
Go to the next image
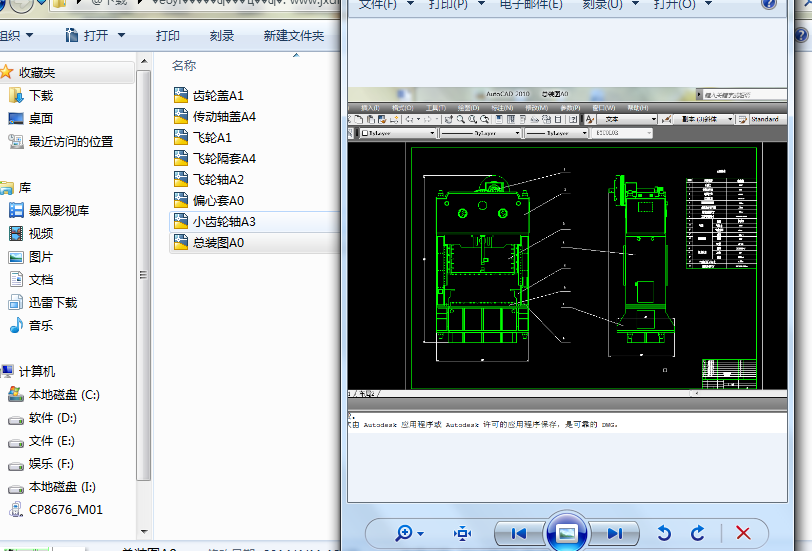tap(615, 533)
